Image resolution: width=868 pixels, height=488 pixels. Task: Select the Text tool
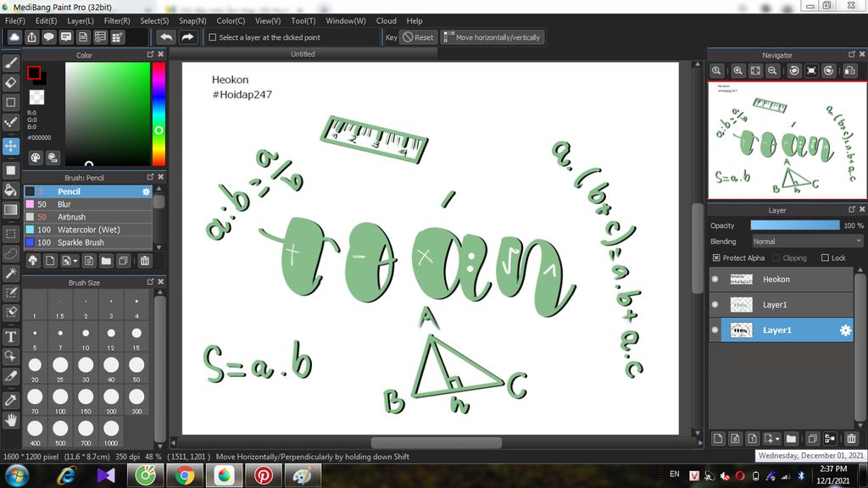click(10, 336)
